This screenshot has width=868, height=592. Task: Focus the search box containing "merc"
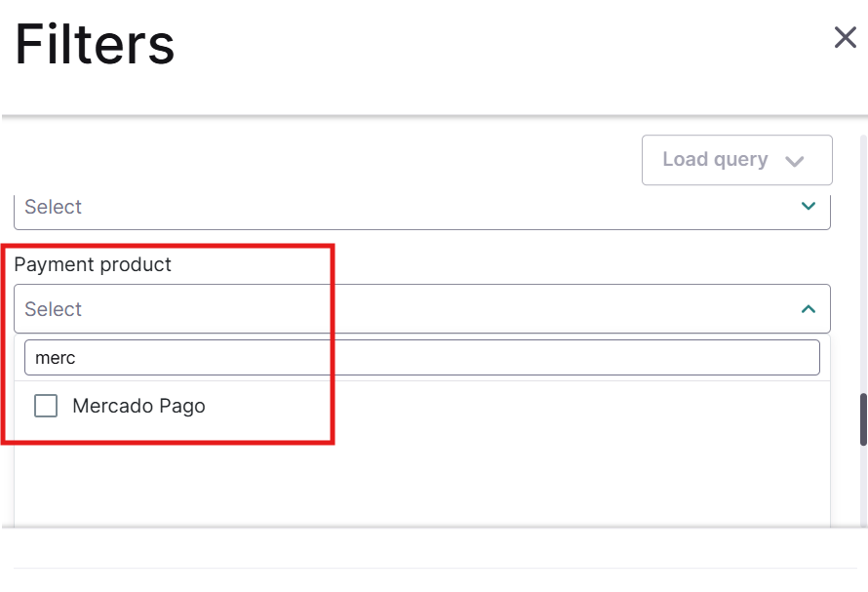[x=421, y=358]
